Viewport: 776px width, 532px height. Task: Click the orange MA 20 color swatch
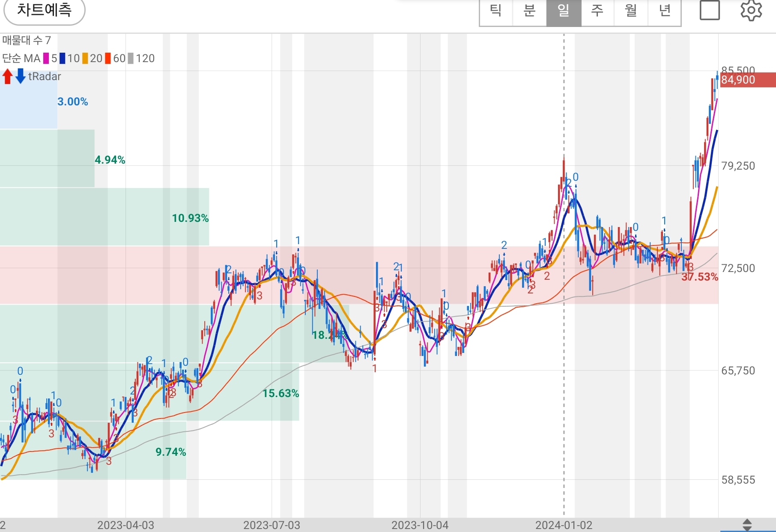click(x=85, y=58)
